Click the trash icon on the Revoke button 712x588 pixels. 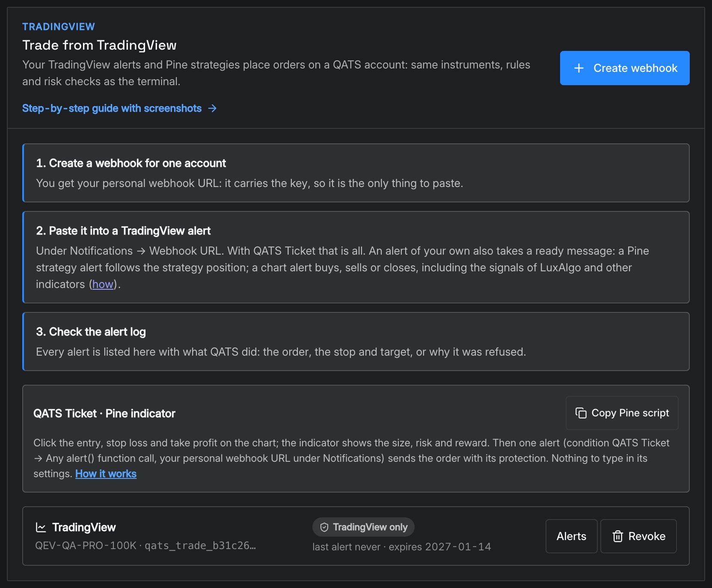(x=618, y=536)
